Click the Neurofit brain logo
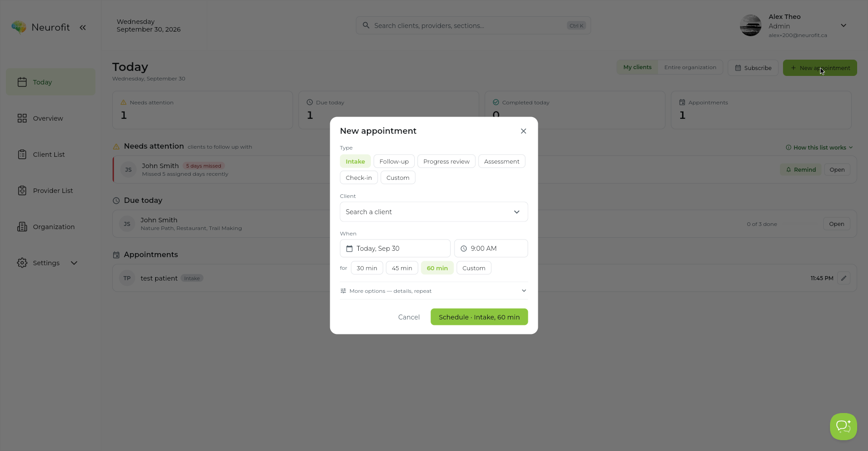The image size is (868, 451). [19, 28]
